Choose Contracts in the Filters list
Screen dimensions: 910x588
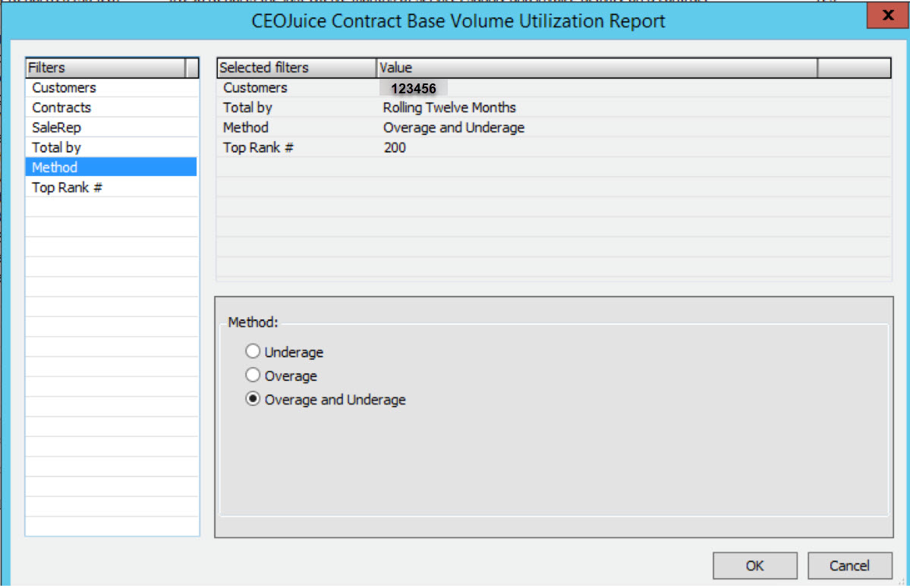point(112,107)
